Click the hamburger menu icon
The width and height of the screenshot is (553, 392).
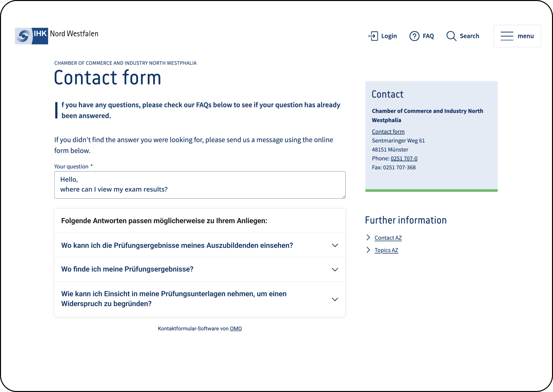pos(507,36)
